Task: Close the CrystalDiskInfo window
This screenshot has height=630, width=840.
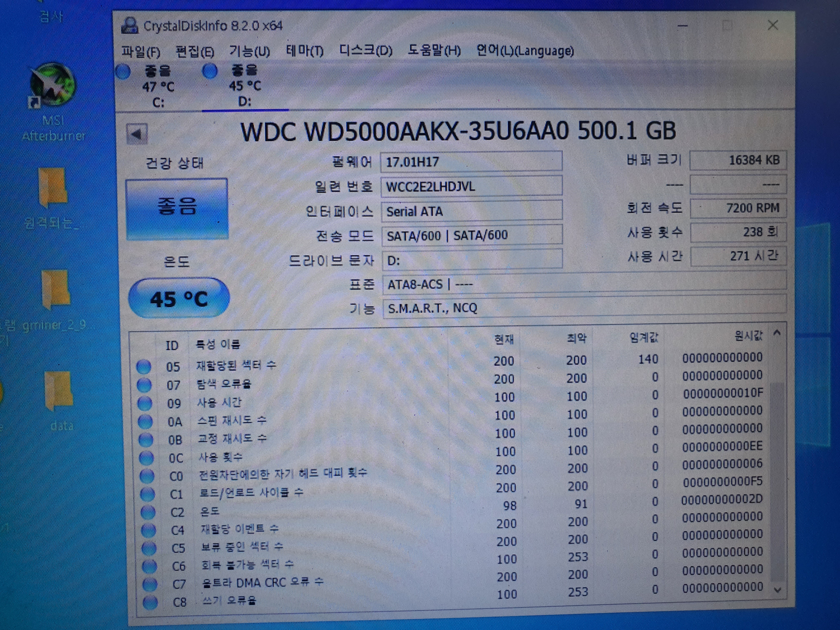Action: pyautogui.click(x=772, y=25)
